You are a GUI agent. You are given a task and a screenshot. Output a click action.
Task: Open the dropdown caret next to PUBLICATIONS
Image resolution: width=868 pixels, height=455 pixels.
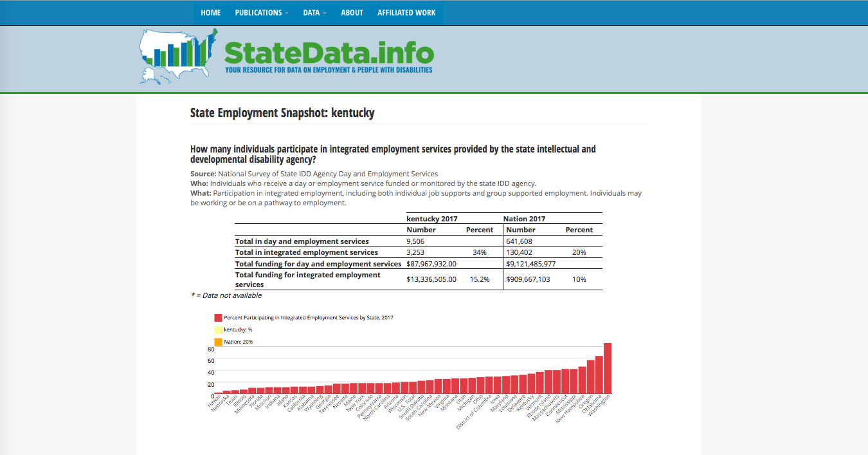[x=287, y=12]
